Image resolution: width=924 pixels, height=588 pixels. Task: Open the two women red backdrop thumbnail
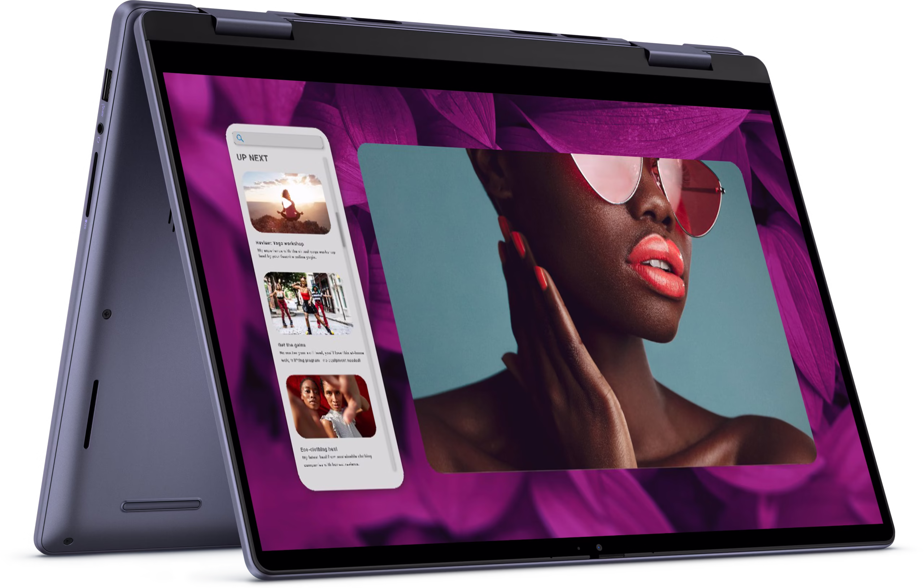(x=331, y=407)
